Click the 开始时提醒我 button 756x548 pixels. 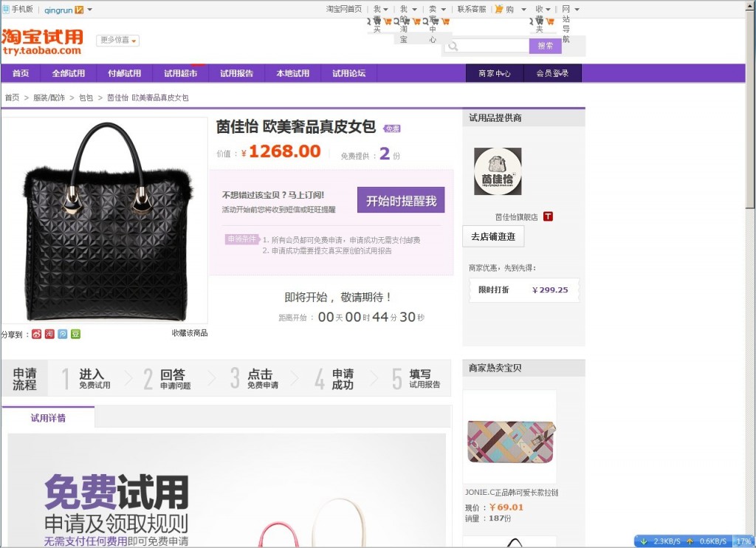(401, 200)
